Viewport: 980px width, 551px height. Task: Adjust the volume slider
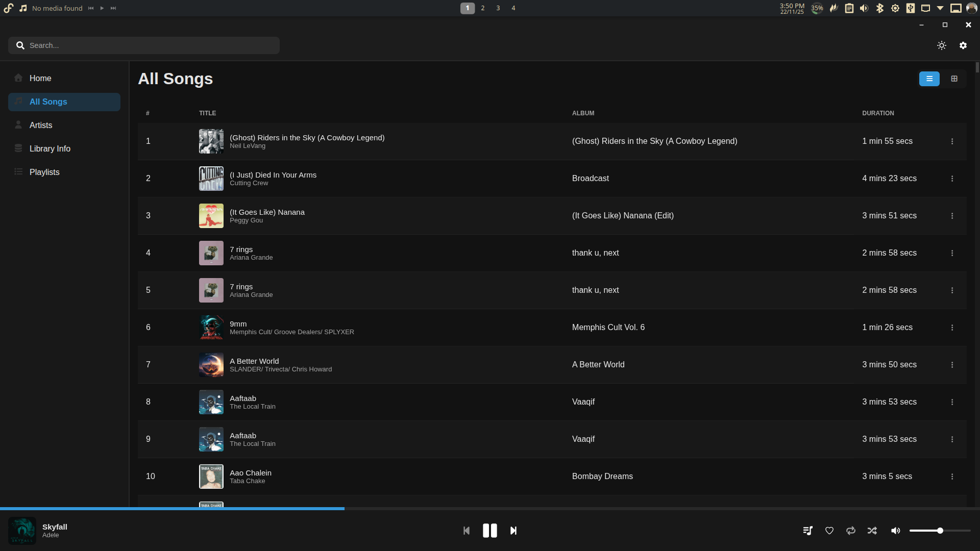click(939, 531)
